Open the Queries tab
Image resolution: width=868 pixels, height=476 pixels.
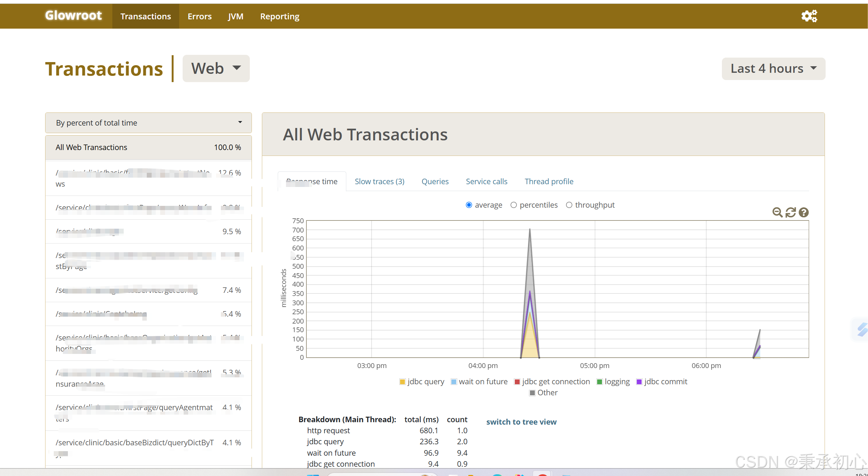[435, 181]
